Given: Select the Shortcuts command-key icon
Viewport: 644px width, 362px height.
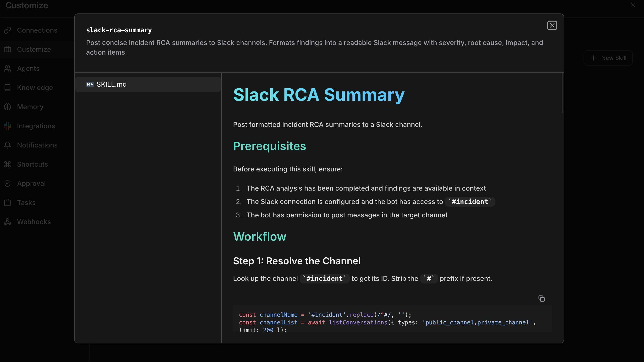Looking at the screenshot, I should 8,164.
